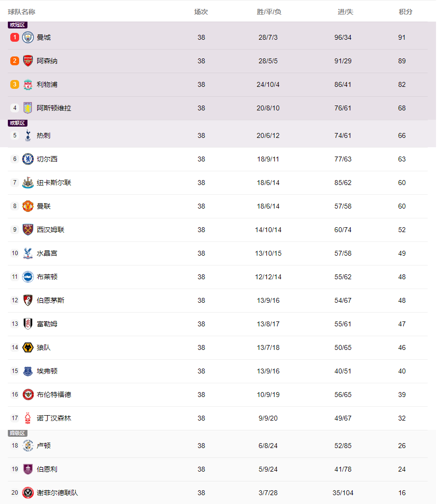Select the 降级区 zone label
This screenshot has width=437, height=504.
pos(17,433)
